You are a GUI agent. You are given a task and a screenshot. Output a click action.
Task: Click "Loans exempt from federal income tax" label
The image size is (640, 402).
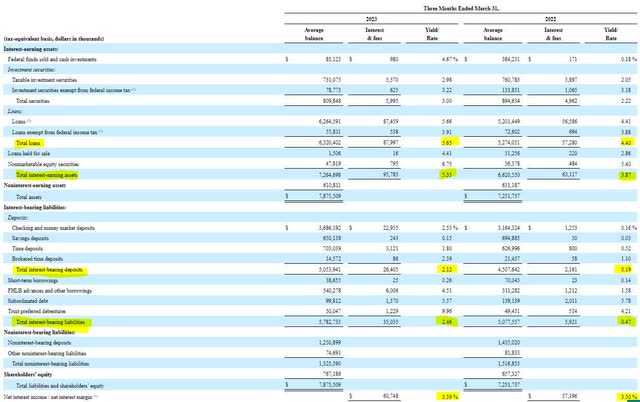(57, 132)
